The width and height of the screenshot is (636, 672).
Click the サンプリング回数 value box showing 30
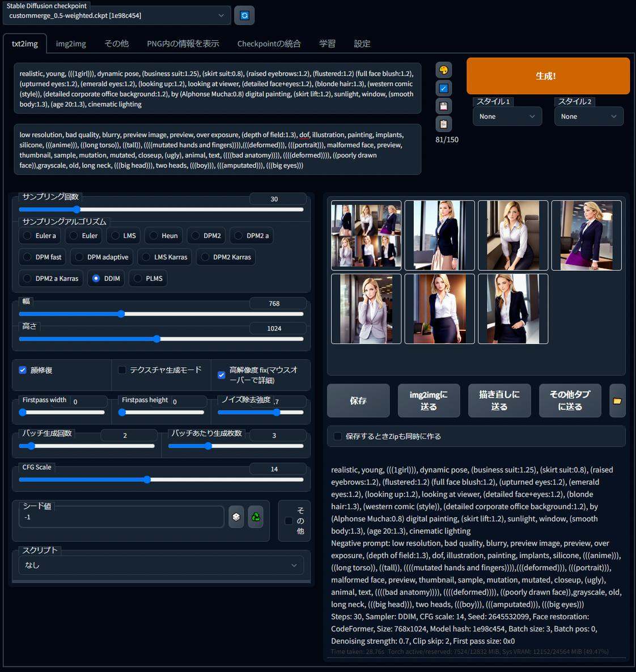[x=278, y=199]
